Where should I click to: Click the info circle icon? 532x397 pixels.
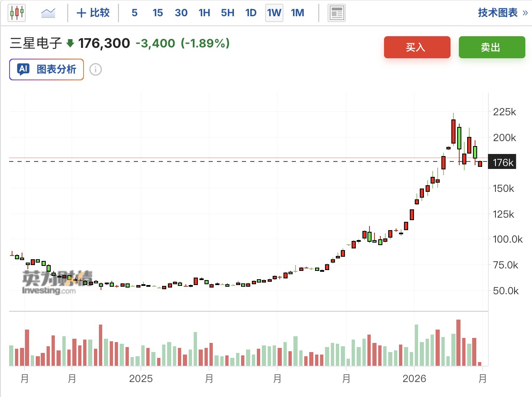(96, 69)
